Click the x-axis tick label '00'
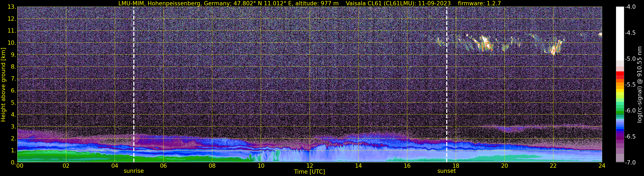Image resolution: width=644 pixels, height=176 pixels. [20, 166]
